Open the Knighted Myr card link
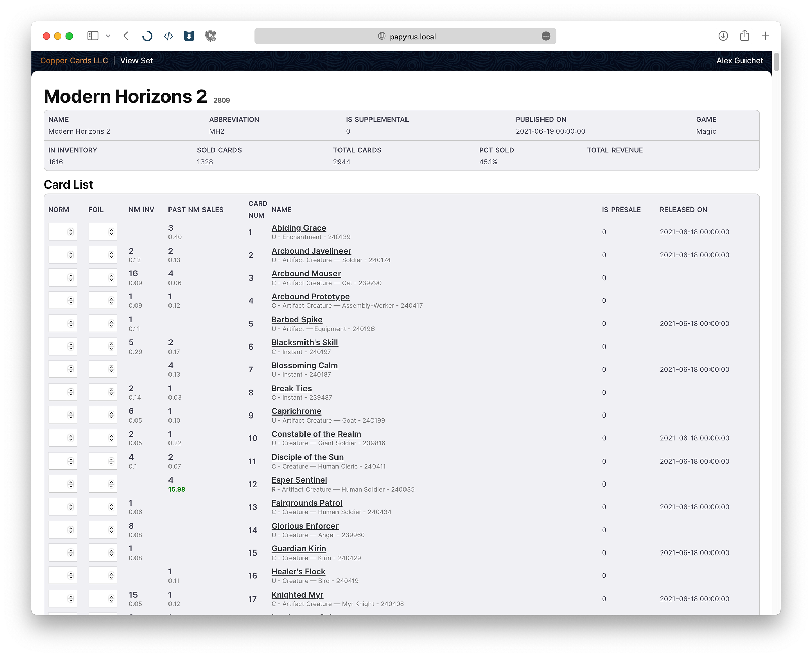 pyautogui.click(x=297, y=595)
